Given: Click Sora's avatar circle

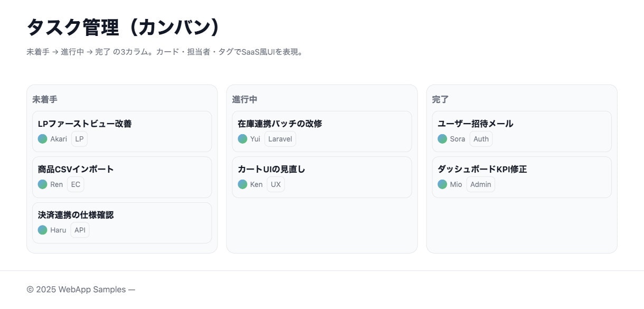Looking at the screenshot, I should point(442,139).
